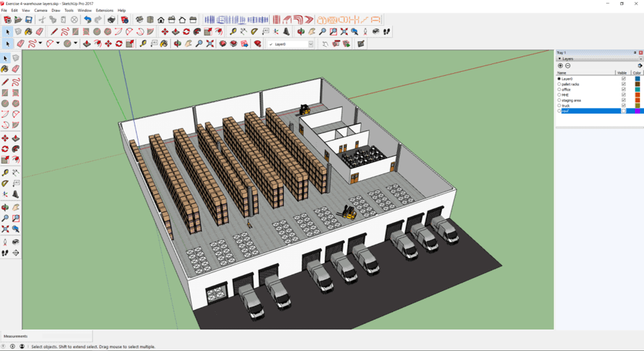Click the Layer0 blue color swatch
Image resolution: width=644 pixels, height=351 pixels.
[x=638, y=79]
